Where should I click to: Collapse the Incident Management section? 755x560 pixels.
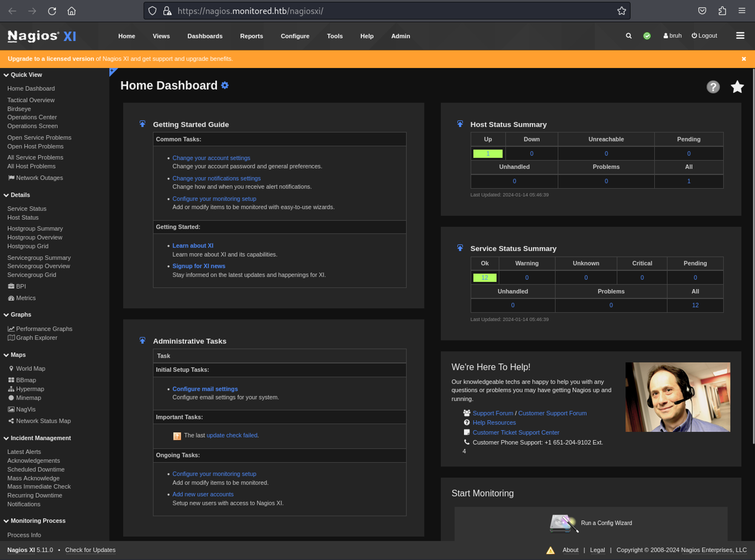tap(6, 438)
